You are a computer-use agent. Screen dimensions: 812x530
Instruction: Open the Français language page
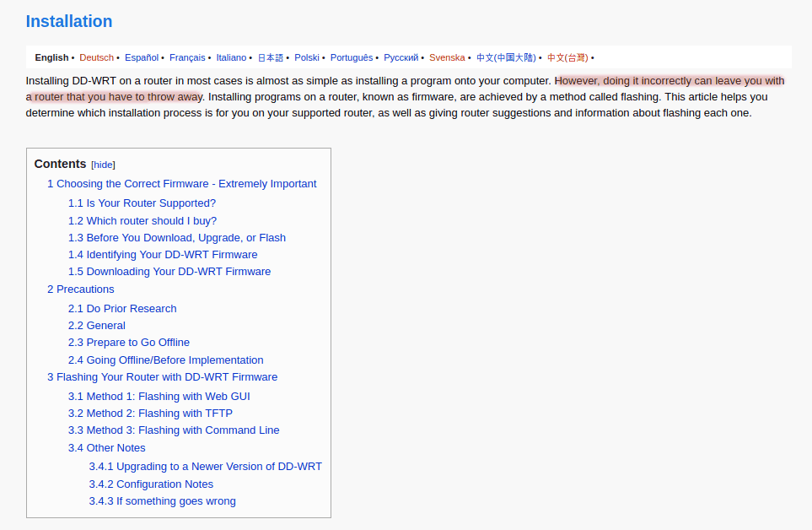[x=187, y=57]
